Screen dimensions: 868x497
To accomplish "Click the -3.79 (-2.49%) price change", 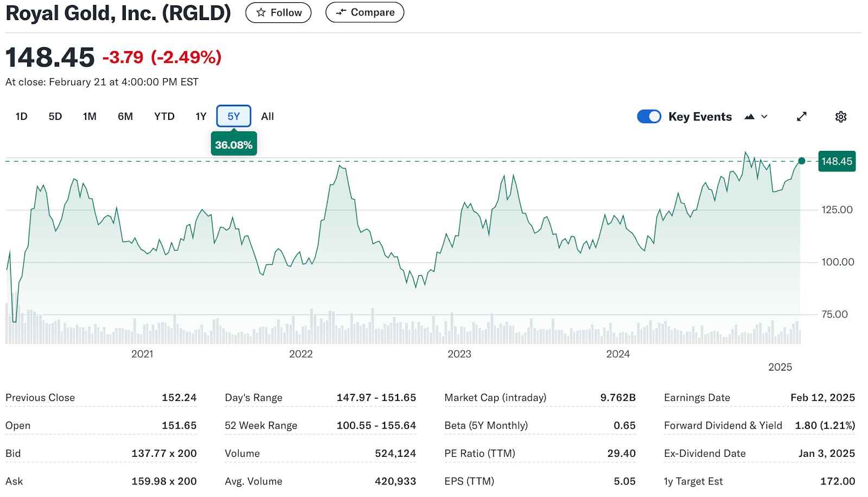I will (x=162, y=57).
